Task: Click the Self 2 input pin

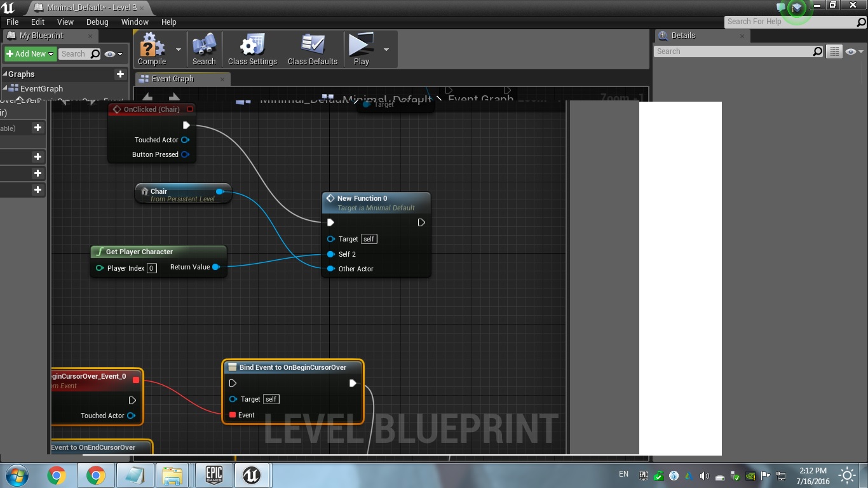Action: pyautogui.click(x=330, y=254)
